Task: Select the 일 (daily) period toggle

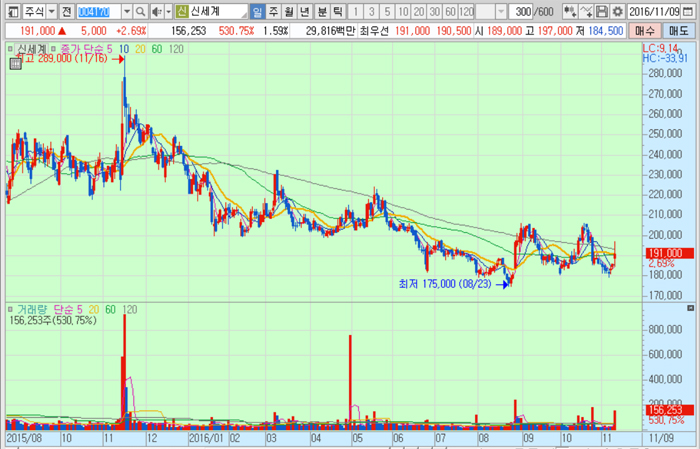Action: point(257,11)
